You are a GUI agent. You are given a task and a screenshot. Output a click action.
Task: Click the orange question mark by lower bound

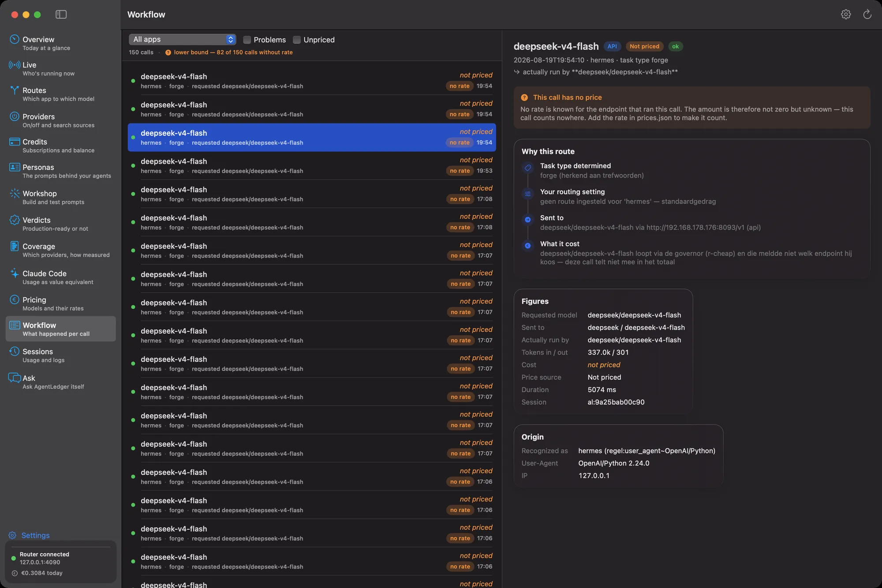point(168,52)
